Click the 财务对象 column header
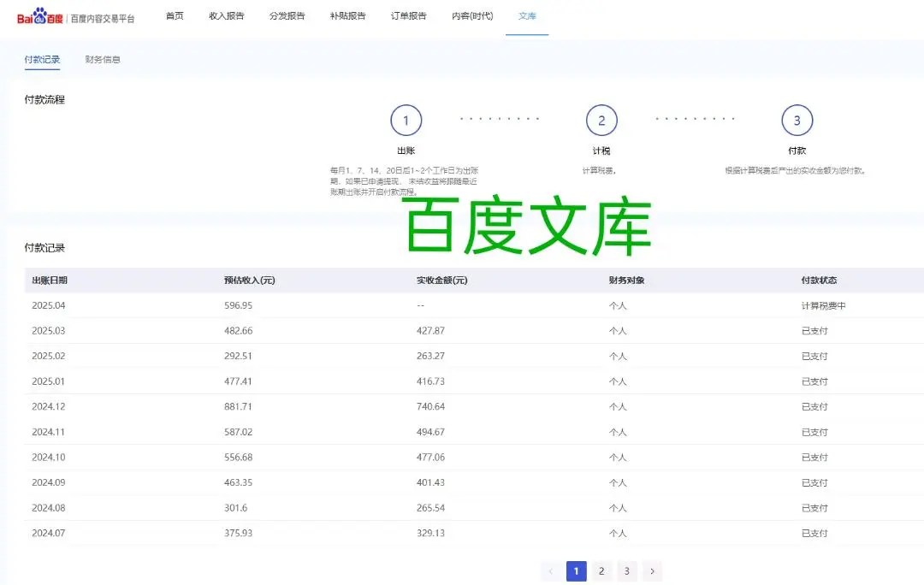 coord(626,281)
